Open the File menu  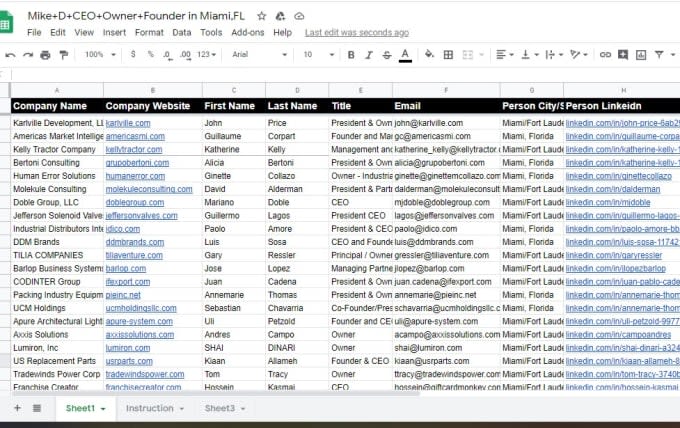pos(34,33)
